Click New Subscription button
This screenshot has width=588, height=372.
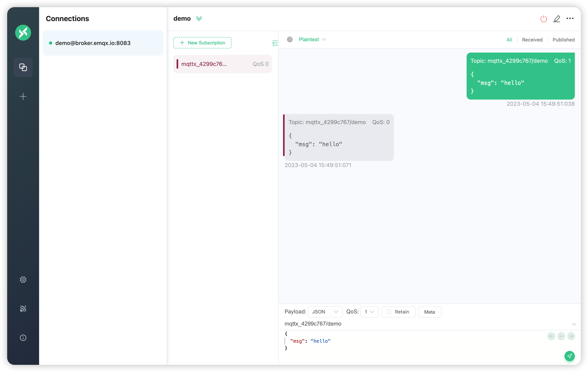click(x=202, y=42)
